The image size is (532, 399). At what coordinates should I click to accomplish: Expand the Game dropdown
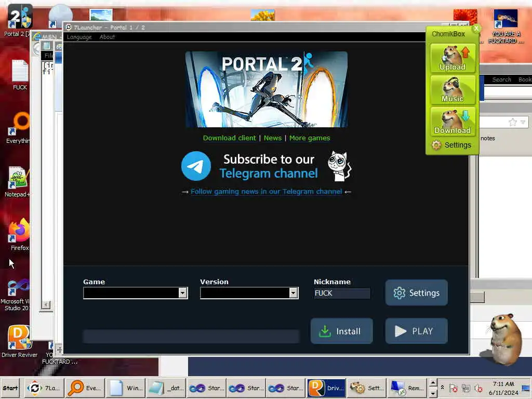(182, 293)
